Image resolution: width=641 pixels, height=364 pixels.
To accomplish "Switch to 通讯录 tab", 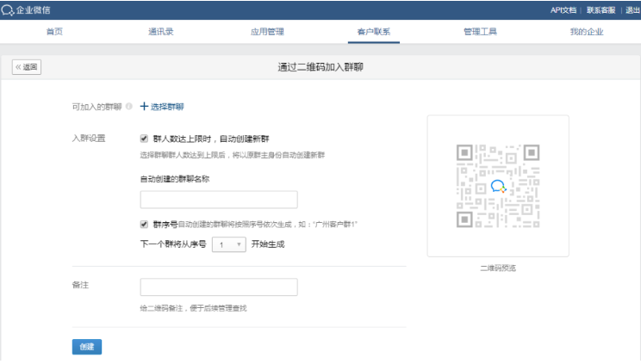I will 161,32.
